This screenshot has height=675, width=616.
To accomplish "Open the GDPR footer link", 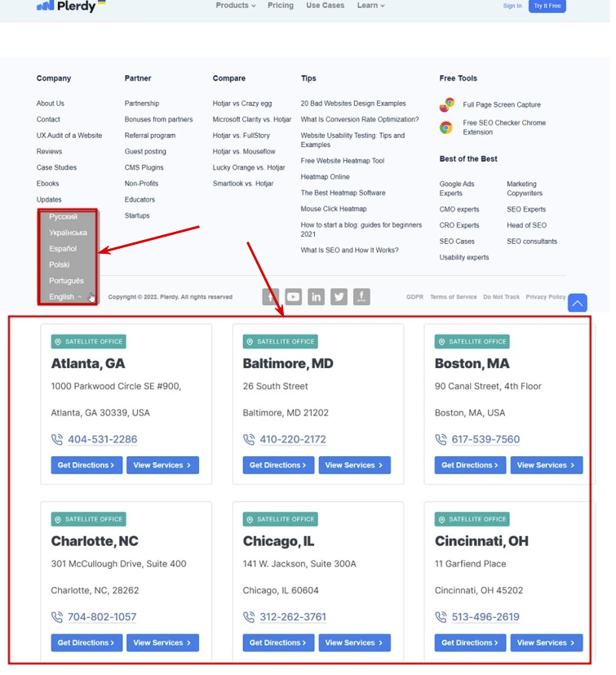I will 414,297.
